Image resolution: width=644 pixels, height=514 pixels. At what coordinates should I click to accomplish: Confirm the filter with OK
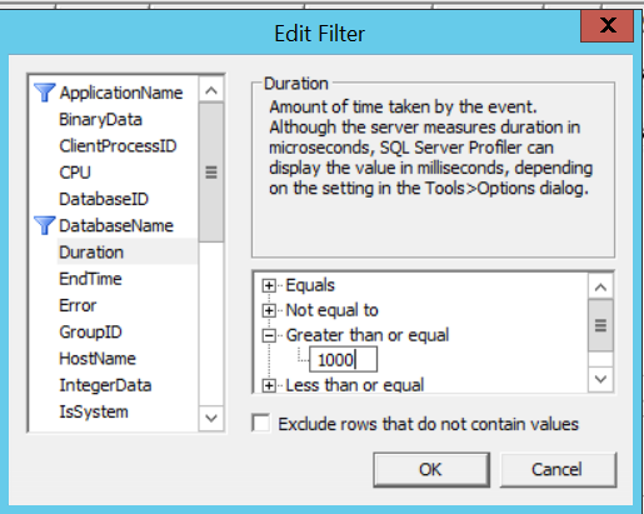tap(431, 470)
